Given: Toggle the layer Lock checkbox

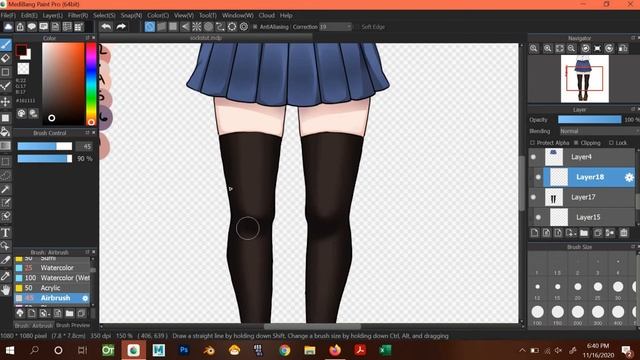Looking at the screenshot, I should (611, 143).
